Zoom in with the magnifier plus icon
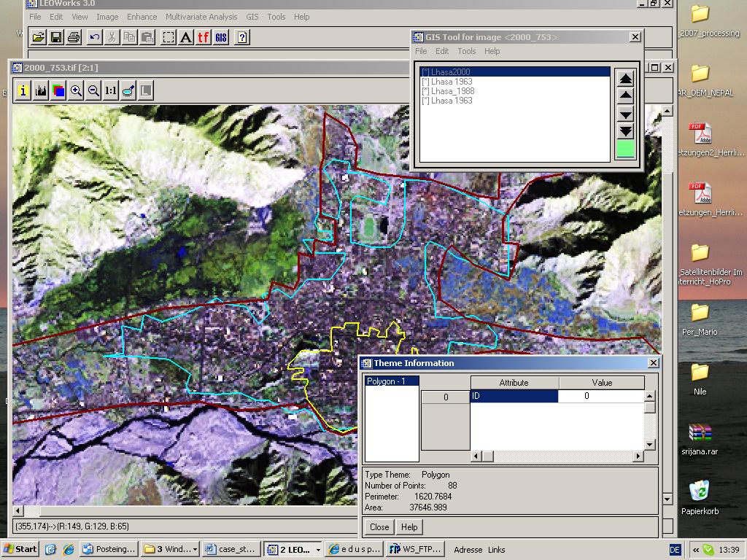The width and height of the screenshot is (747, 560). [76, 90]
